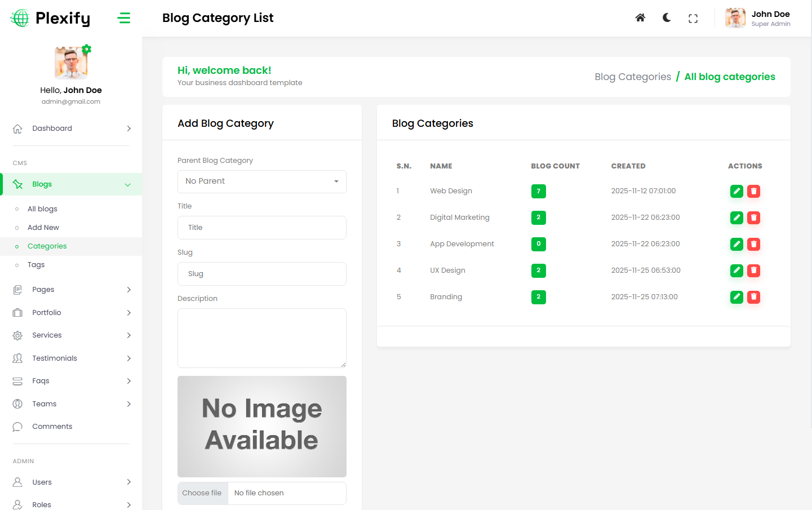
Task: Edit the Web Design category
Action: click(736, 191)
